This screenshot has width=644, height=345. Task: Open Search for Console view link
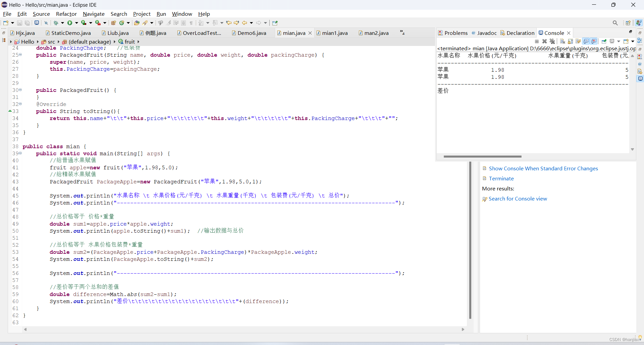click(518, 198)
